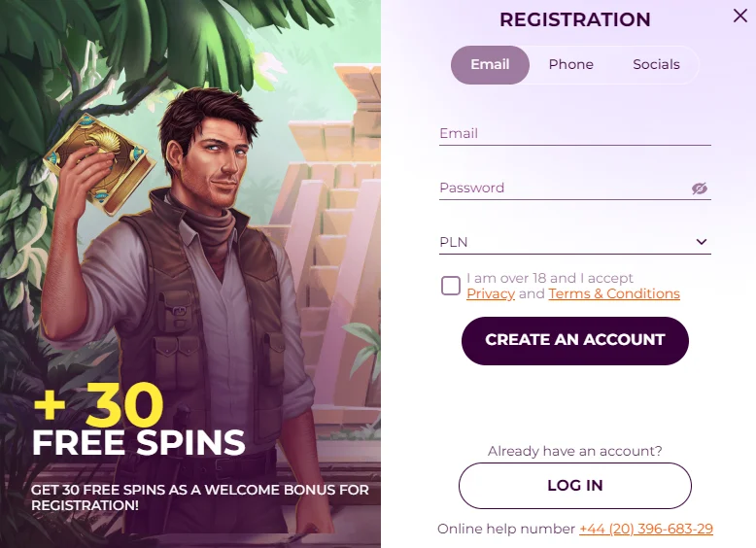Click the explorer character's face
Screen dimensions: 756x548
pyautogui.click(x=219, y=155)
